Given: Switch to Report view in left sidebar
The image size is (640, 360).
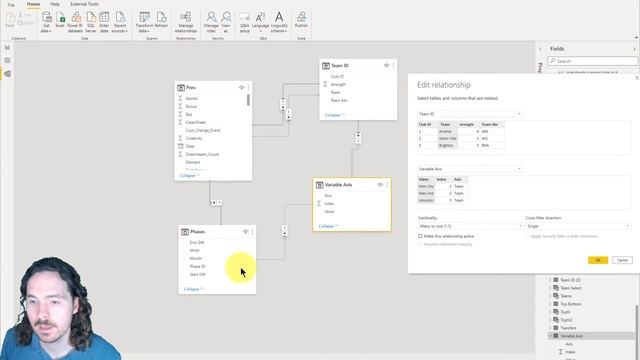Looking at the screenshot, I should [x=7, y=48].
